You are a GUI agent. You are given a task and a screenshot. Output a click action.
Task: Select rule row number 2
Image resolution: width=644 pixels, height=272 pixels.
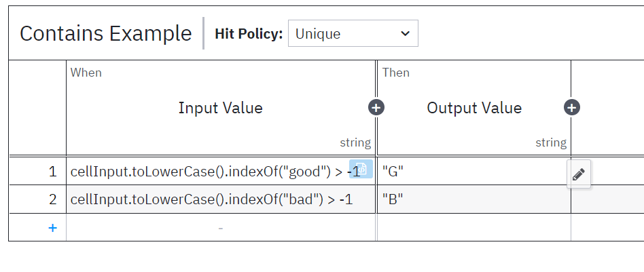(x=38, y=199)
